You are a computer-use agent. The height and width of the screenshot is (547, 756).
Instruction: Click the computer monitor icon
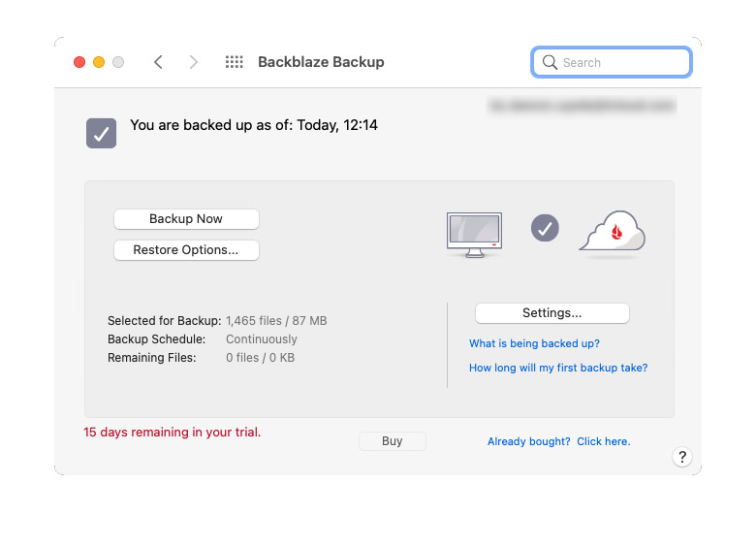(x=474, y=234)
